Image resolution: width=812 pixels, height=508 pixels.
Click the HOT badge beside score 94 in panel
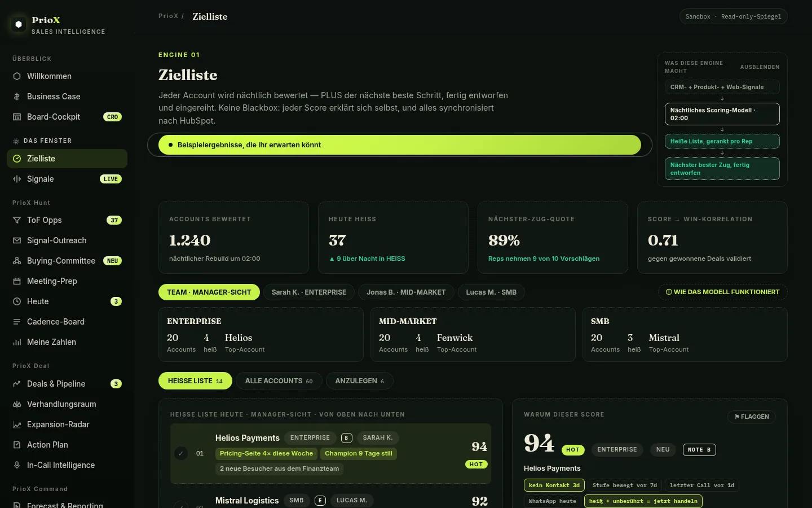click(x=573, y=450)
